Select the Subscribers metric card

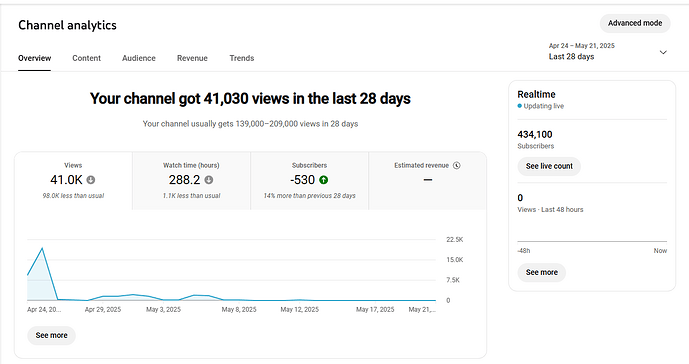click(309, 181)
